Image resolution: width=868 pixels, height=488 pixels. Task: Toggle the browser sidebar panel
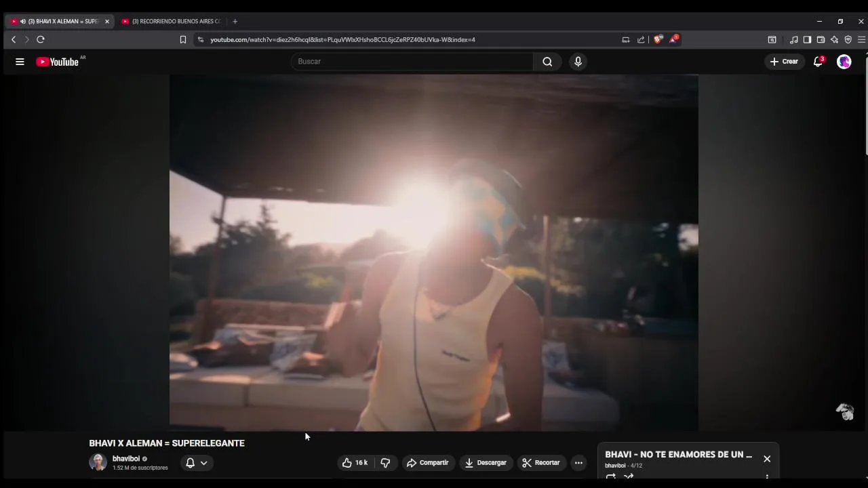tap(807, 40)
